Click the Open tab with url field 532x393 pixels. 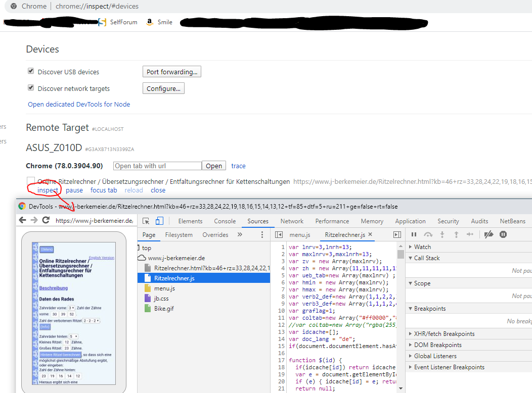(x=157, y=166)
